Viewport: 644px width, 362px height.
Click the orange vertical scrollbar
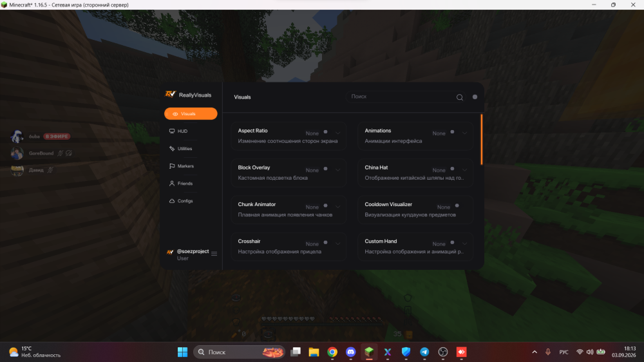click(x=481, y=140)
